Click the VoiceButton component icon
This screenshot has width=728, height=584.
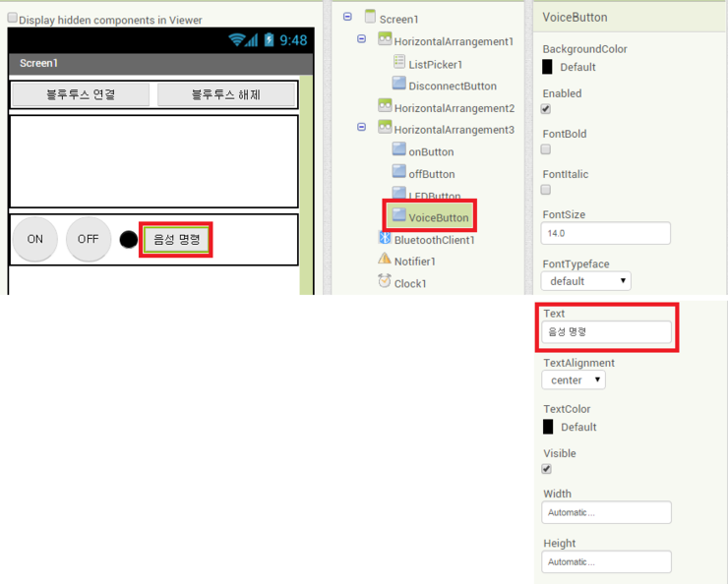pyautogui.click(x=398, y=214)
